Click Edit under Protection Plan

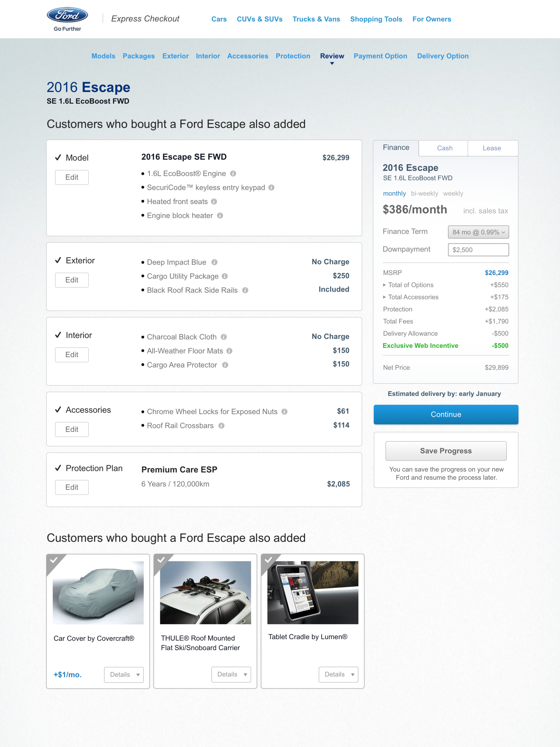[x=72, y=487]
